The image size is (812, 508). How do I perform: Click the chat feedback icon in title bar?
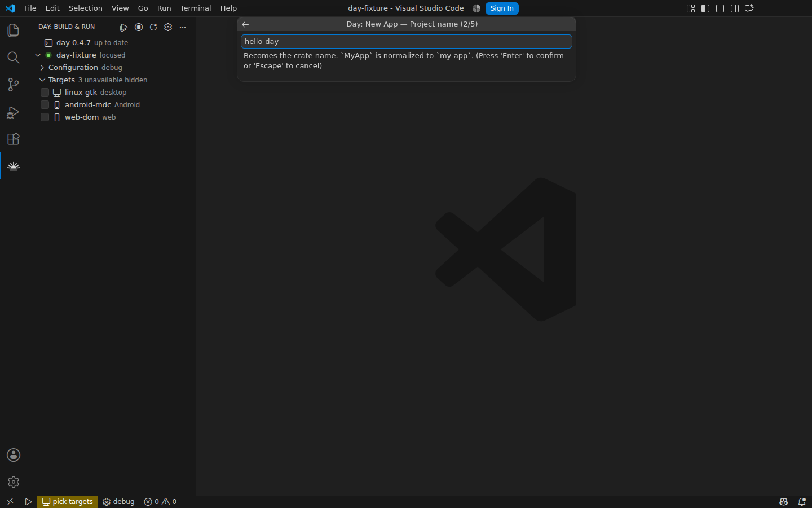tap(749, 8)
